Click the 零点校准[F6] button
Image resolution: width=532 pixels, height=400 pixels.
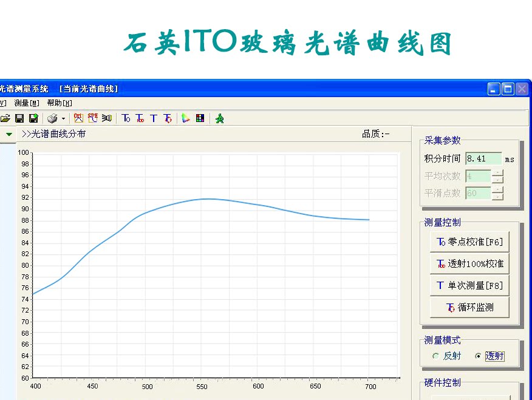pos(469,242)
